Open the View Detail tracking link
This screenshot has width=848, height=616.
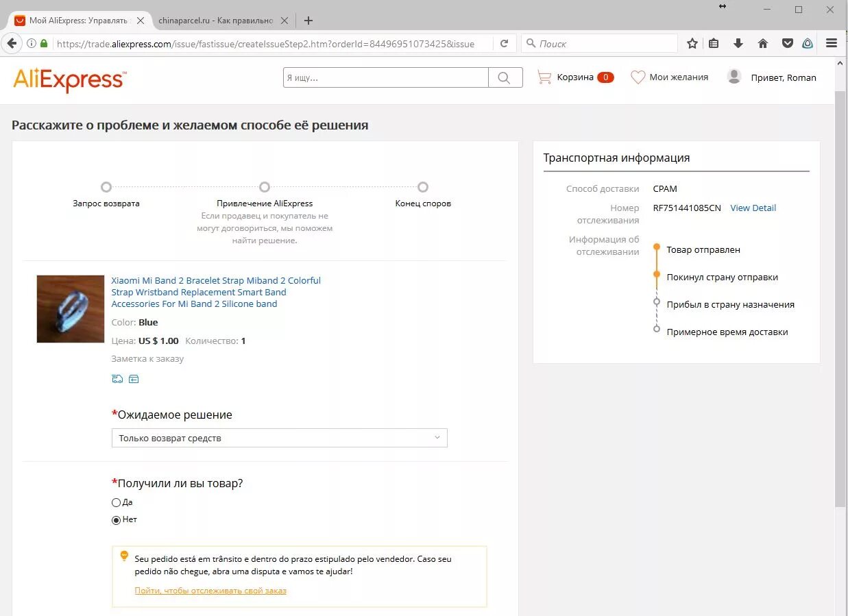tap(753, 208)
